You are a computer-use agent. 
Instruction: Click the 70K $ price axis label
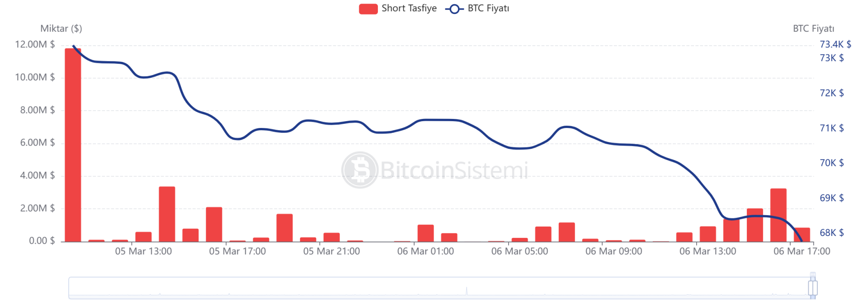(831, 163)
